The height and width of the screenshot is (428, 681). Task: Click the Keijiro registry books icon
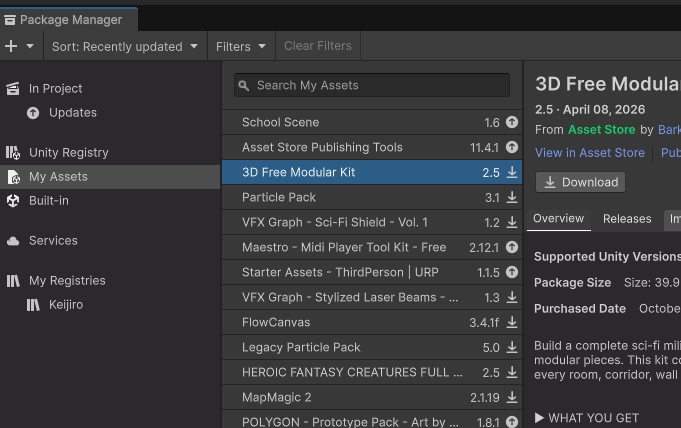click(33, 305)
